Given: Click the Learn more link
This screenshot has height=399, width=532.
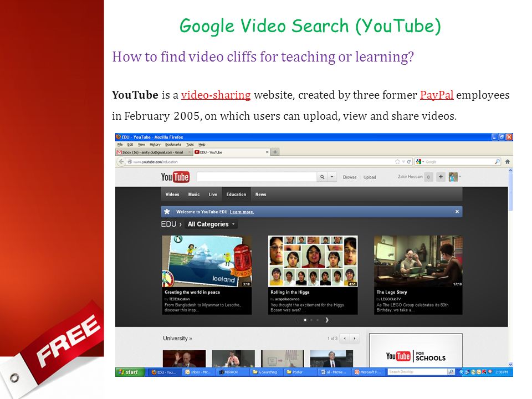Looking at the screenshot, I should coord(242,212).
